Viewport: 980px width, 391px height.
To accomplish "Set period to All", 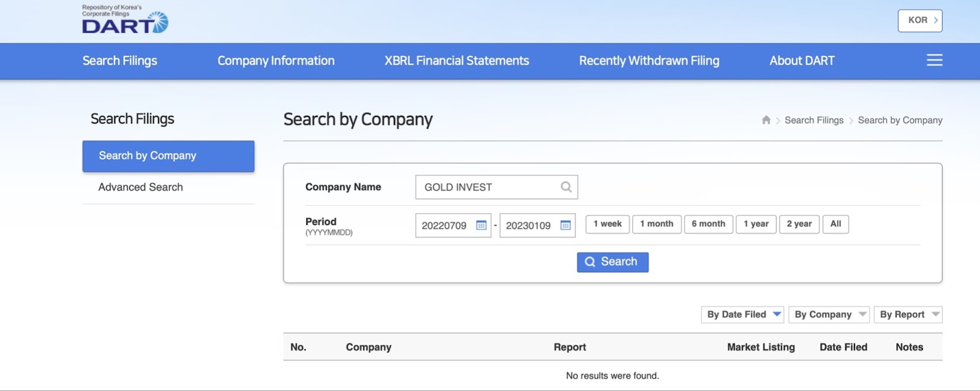I will click(x=835, y=224).
